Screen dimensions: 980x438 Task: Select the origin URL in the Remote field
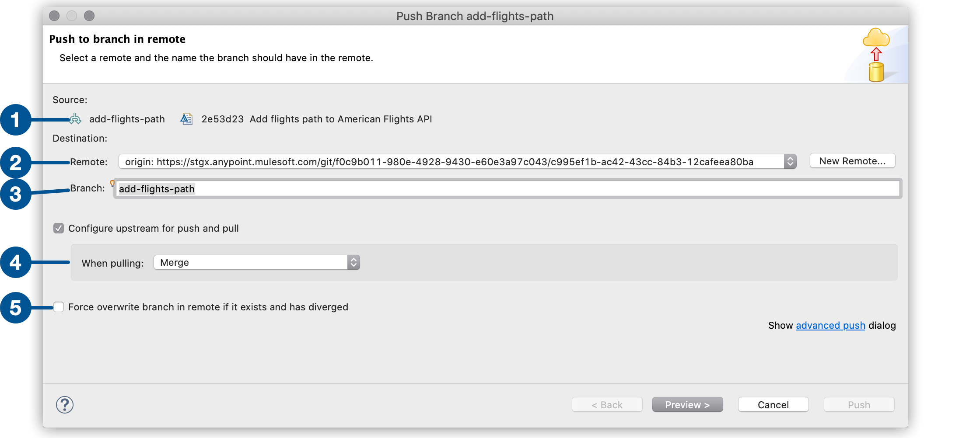tap(437, 161)
